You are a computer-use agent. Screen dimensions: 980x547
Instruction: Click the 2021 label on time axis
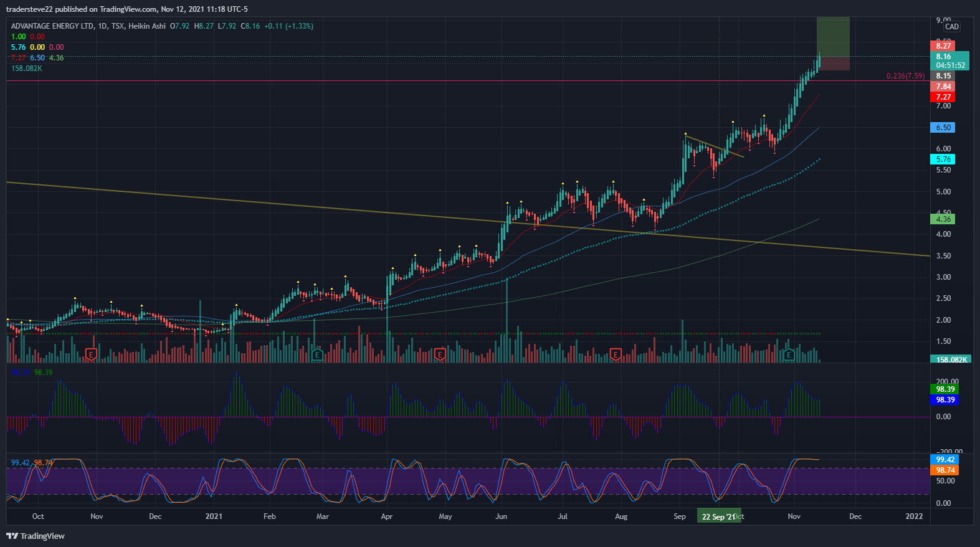pyautogui.click(x=214, y=516)
